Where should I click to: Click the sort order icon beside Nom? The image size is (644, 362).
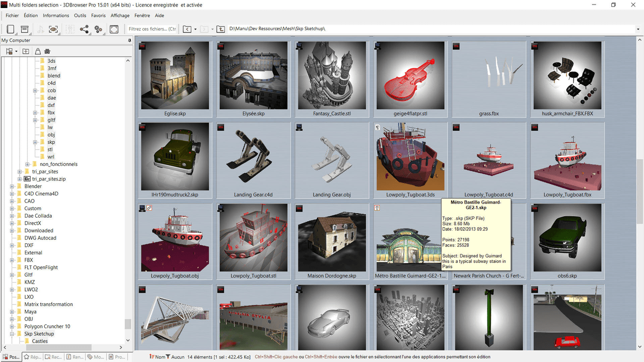tap(151, 357)
